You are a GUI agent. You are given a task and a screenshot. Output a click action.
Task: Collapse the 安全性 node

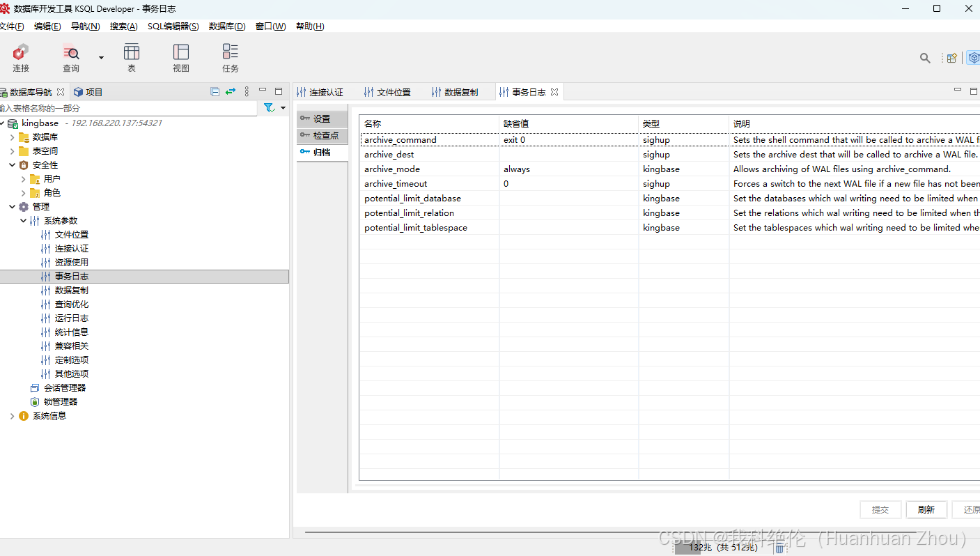coord(12,165)
